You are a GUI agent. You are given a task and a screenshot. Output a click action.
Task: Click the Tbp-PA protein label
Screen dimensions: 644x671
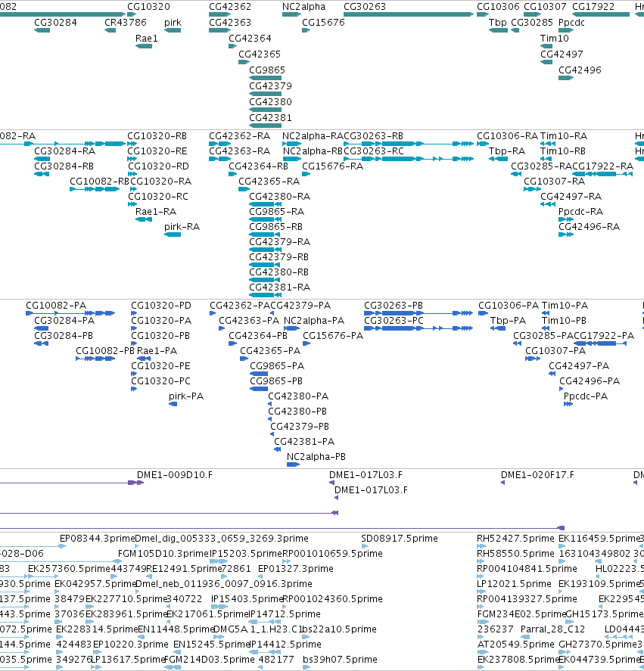tap(508, 321)
